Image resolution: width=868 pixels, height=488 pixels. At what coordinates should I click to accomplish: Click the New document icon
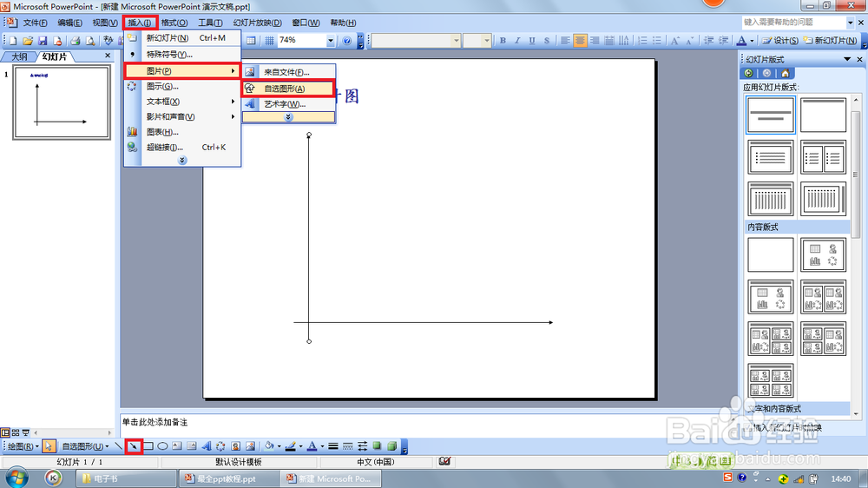13,41
